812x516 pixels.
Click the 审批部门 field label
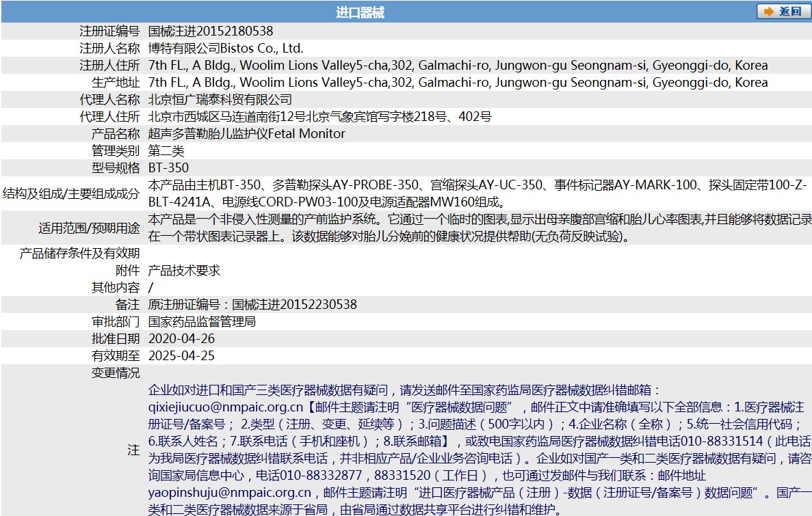point(116,321)
